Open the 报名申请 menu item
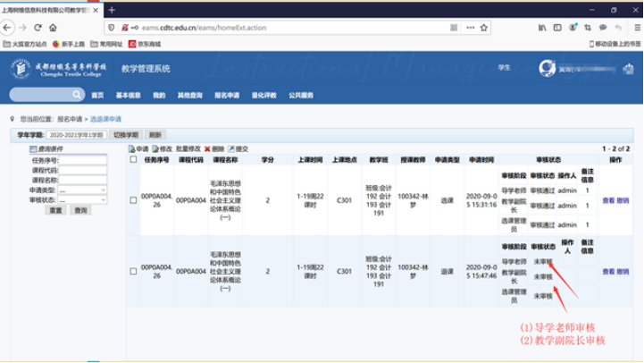 click(x=227, y=95)
